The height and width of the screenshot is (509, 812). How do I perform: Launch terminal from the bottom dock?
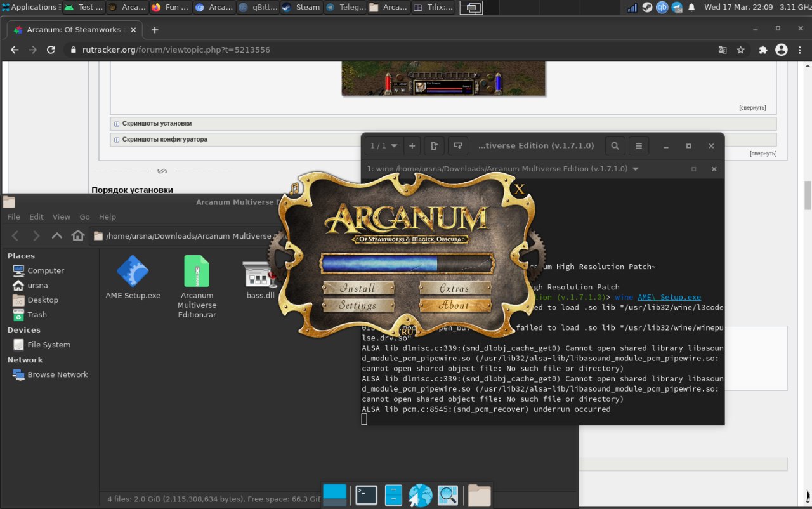click(x=367, y=494)
